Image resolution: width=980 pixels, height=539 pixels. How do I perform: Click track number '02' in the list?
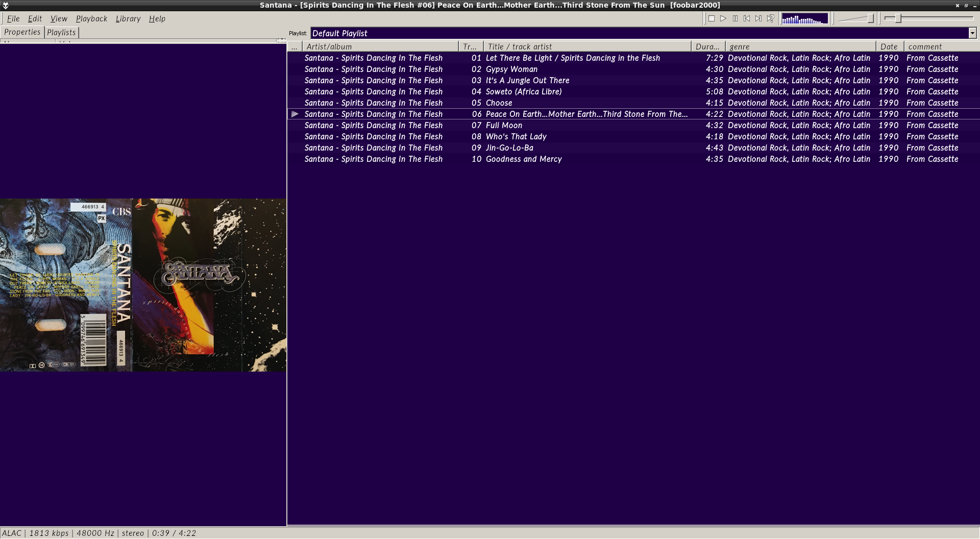pos(476,69)
